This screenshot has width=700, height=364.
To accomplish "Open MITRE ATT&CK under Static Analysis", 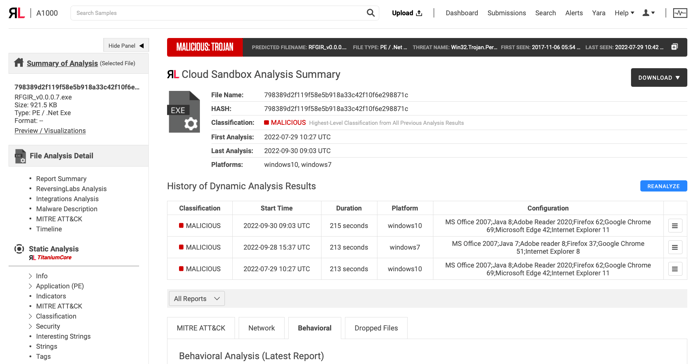I will pos(59,306).
